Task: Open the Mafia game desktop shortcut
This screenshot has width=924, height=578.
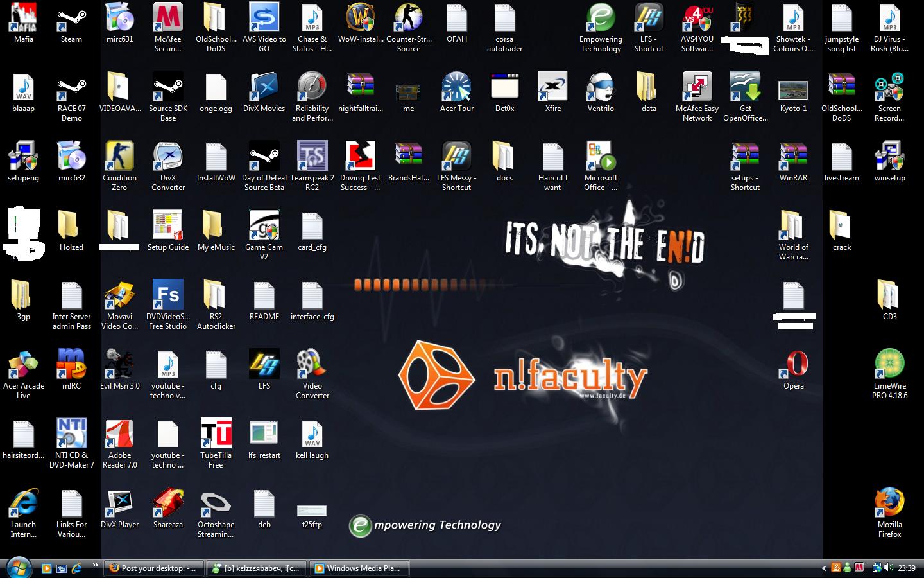Action: click(x=23, y=23)
